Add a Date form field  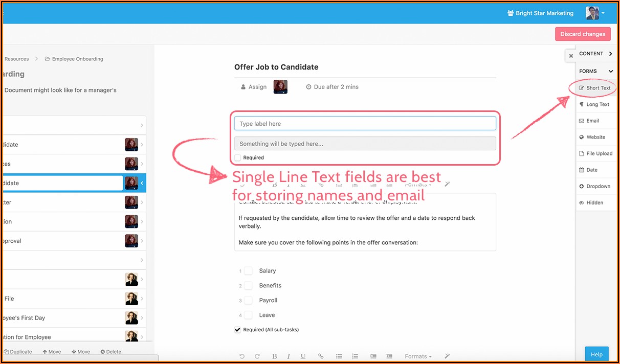[591, 170]
